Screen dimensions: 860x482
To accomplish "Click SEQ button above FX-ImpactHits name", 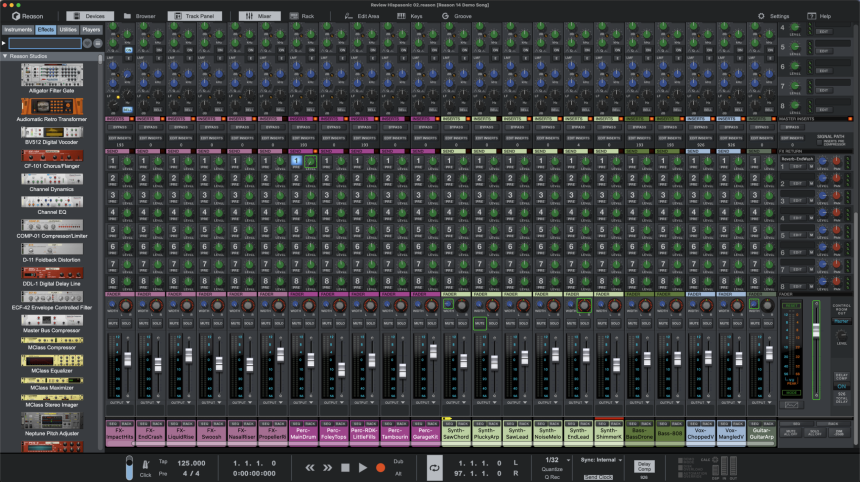I will [113, 424].
